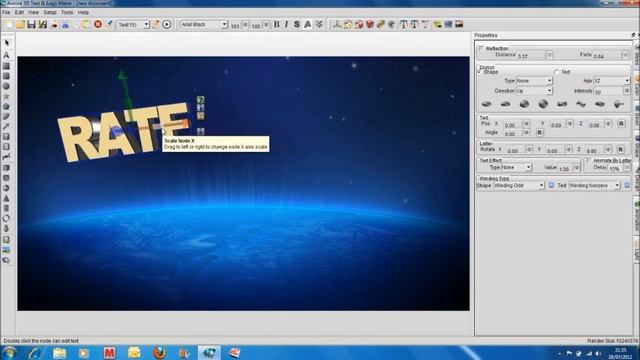Open the Text Effect Type dropdown

[516, 167]
